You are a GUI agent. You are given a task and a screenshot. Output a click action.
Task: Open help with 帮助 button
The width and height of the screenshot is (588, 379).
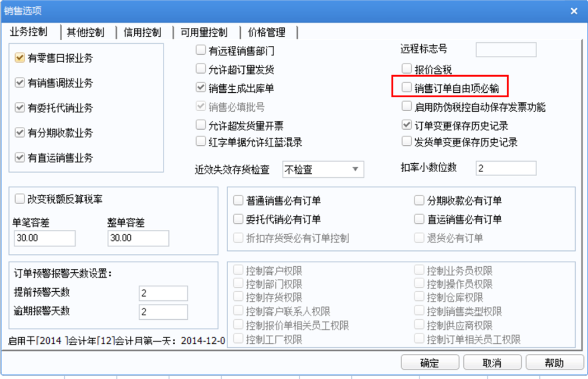point(554,363)
